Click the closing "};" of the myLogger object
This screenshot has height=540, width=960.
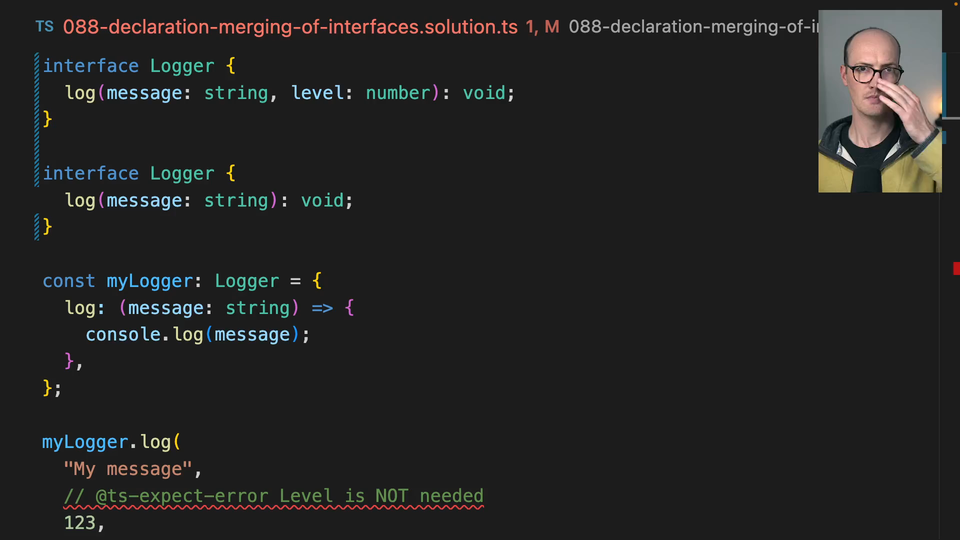[x=52, y=388]
